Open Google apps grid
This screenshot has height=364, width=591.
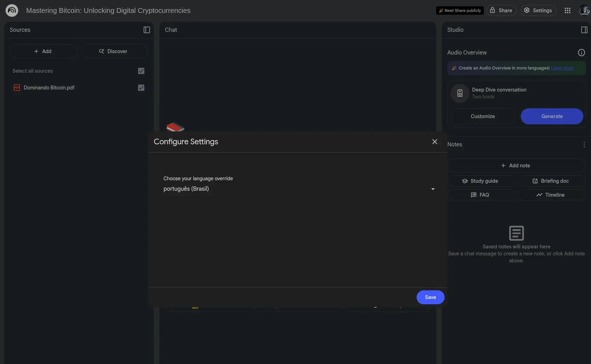(x=567, y=10)
